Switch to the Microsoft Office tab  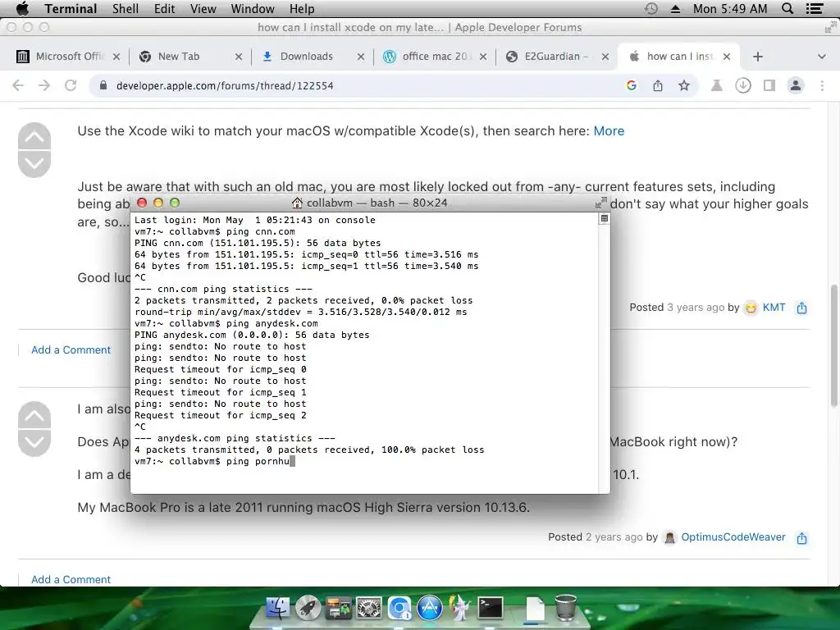tap(67, 57)
